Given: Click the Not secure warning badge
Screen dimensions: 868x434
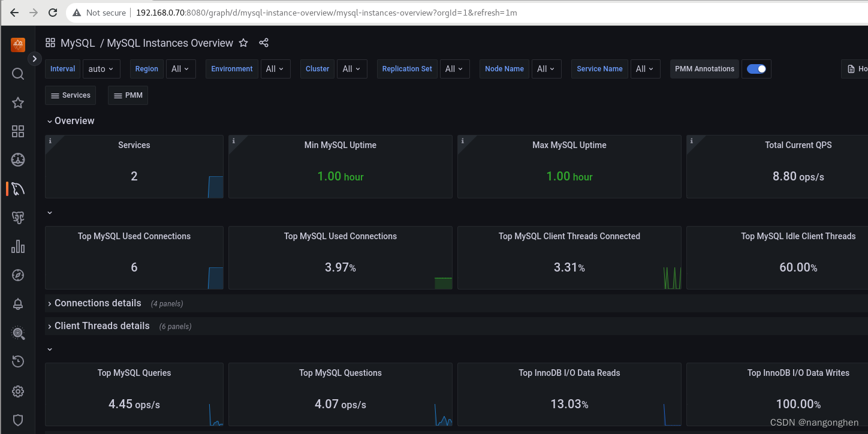Looking at the screenshot, I should (x=99, y=13).
